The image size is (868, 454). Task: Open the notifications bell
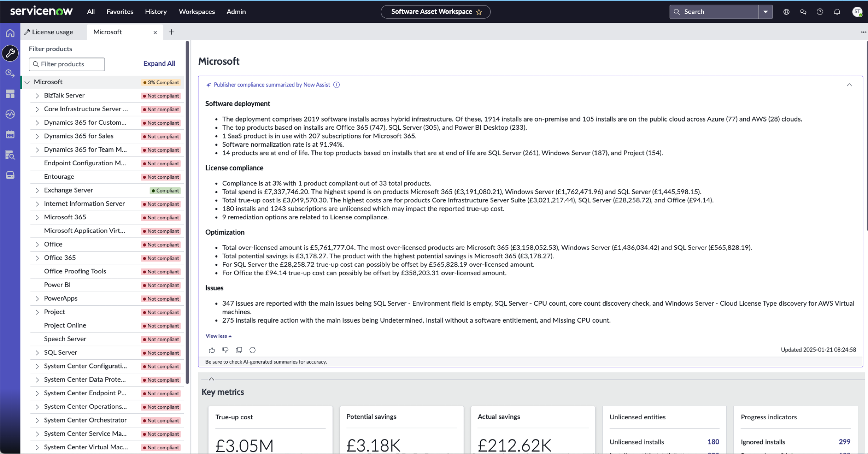837,12
